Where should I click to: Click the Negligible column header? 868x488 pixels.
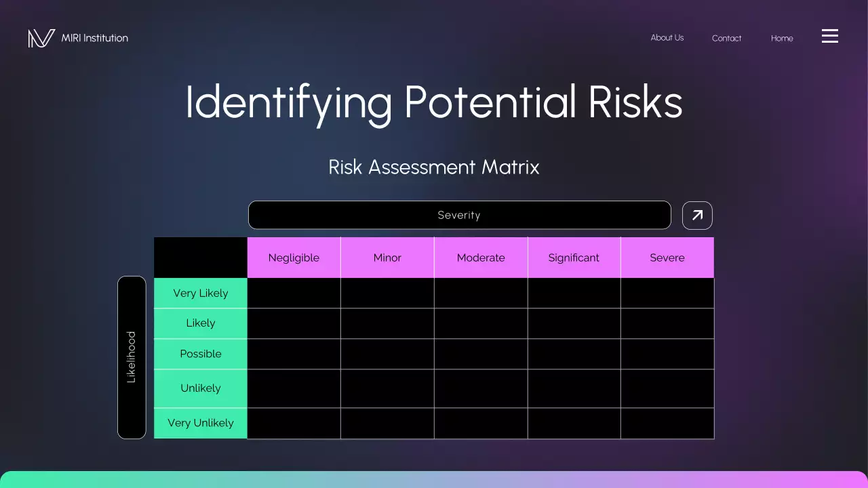[294, 258]
